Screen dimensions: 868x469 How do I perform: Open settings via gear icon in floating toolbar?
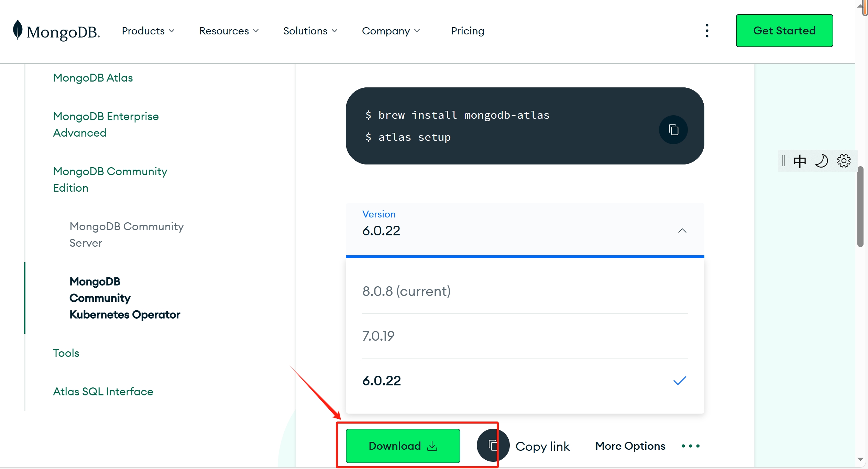844,161
